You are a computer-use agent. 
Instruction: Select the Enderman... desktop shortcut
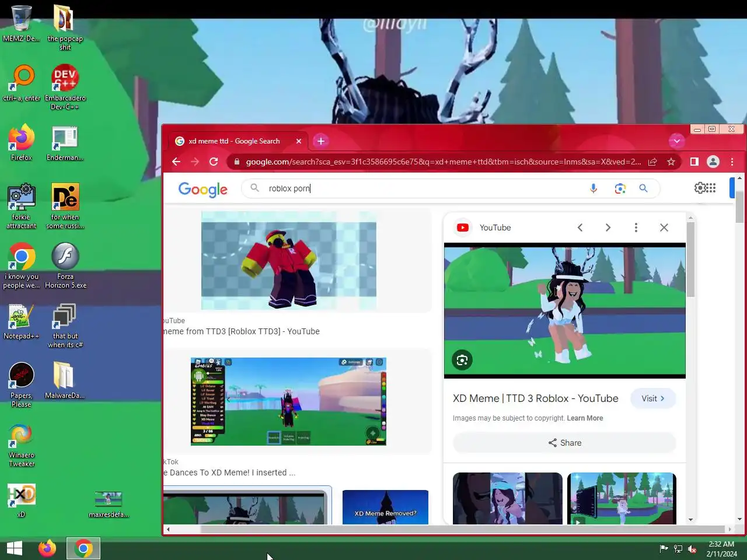click(65, 142)
